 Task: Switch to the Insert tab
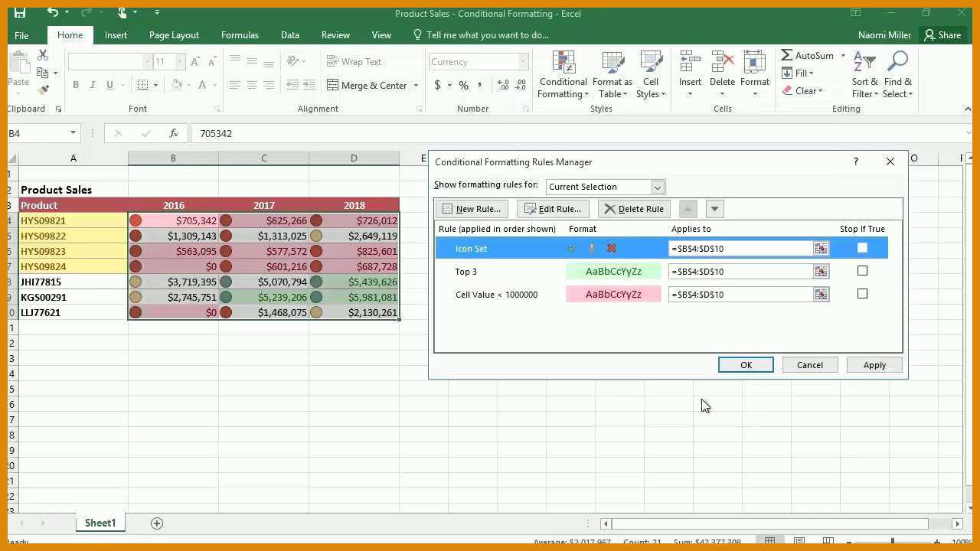[x=116, y=35]
